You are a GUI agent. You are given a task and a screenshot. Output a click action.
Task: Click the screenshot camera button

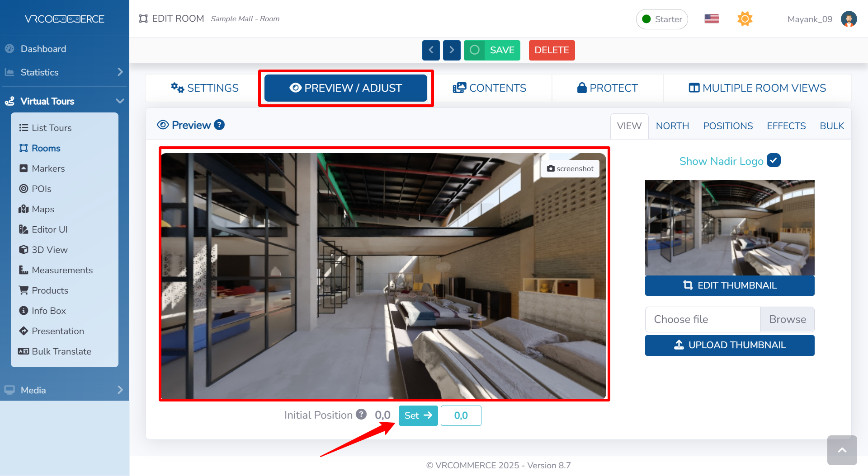tap(570, 168)
